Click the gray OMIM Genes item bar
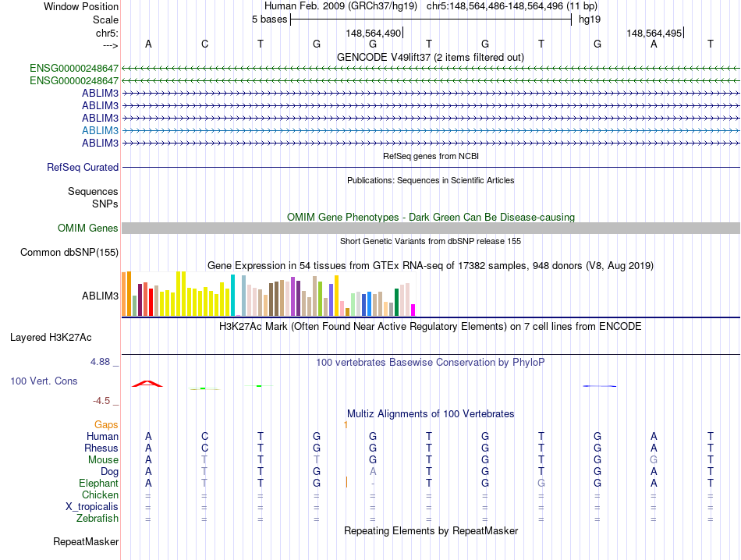 (431, 228)
